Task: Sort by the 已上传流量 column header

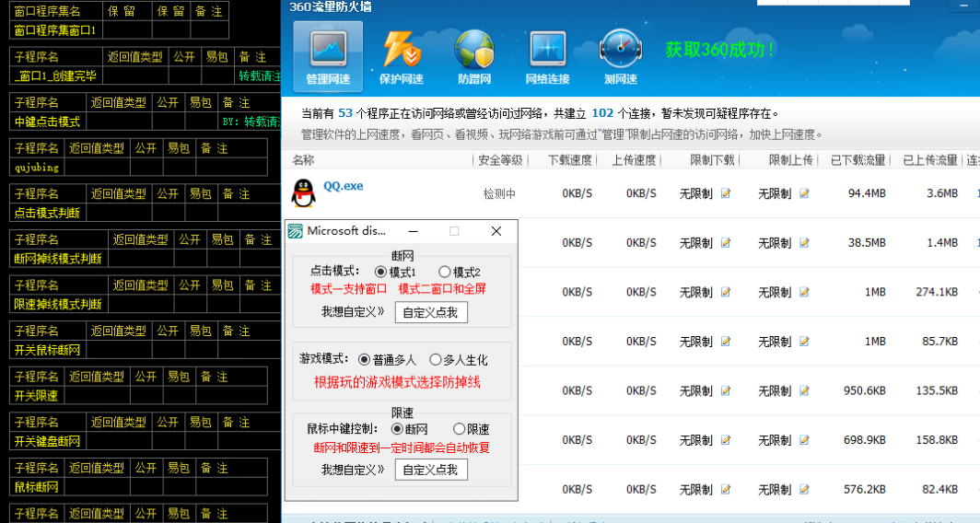Action: [x=930, y=160]
